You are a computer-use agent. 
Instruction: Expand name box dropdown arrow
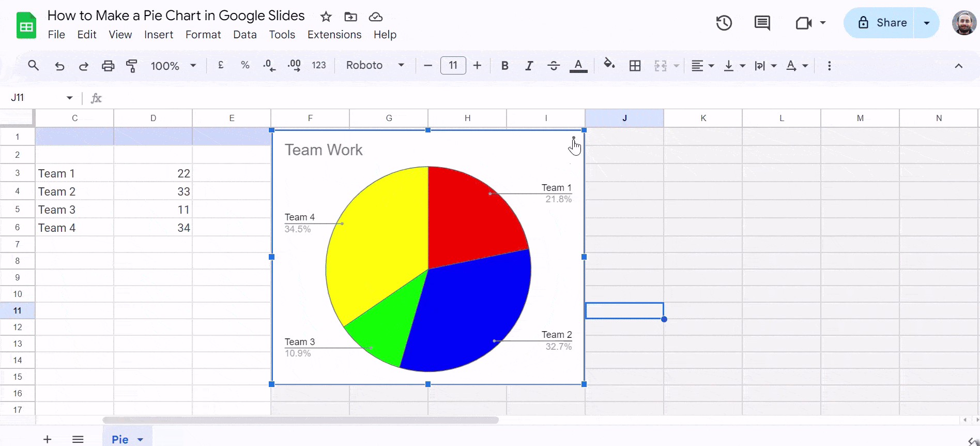[x=70, y=98]
